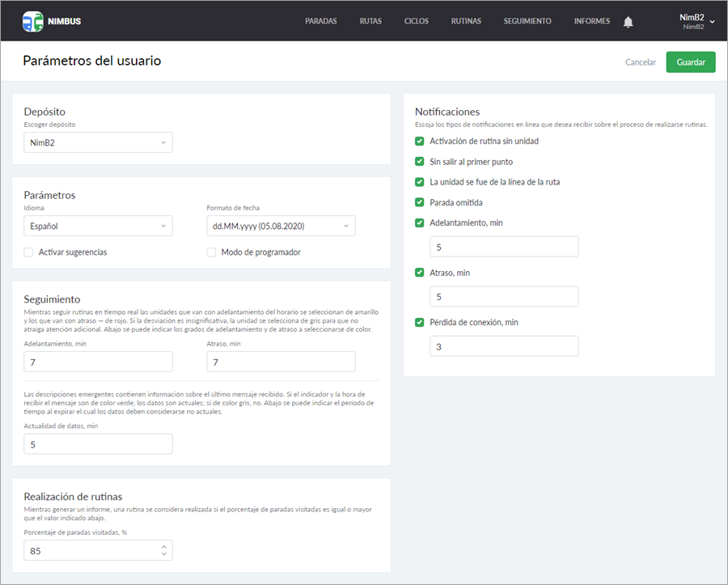The height and width of the screenshot is (585, 728).
Task: Open the Paradas menu item
Action: coord(320,21)
